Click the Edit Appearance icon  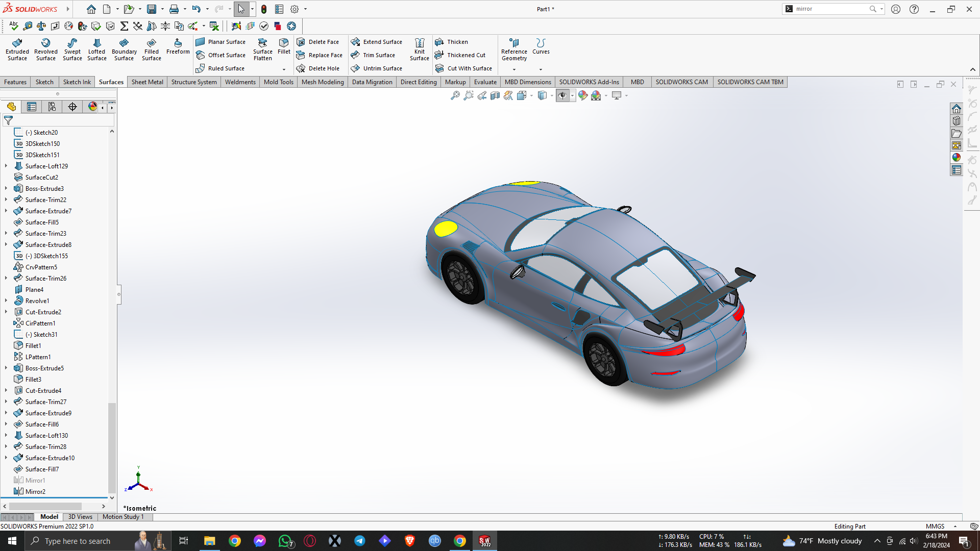point(582,95)
